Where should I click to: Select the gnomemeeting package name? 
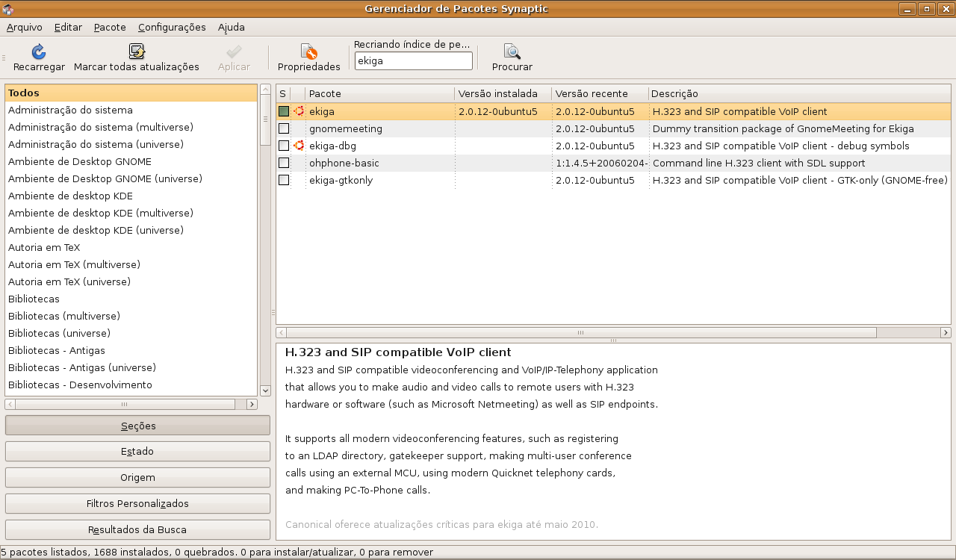click(346, 128)
